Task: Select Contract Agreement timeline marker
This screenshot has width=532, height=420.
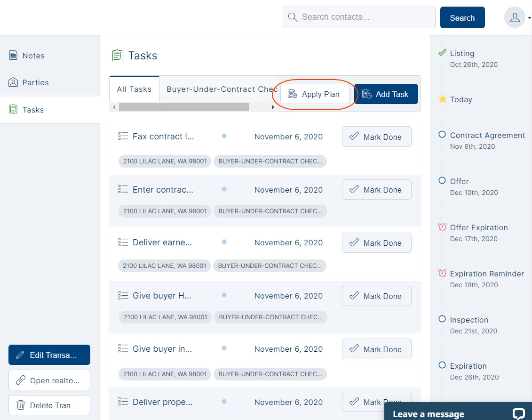Action: tap(442, 135)
